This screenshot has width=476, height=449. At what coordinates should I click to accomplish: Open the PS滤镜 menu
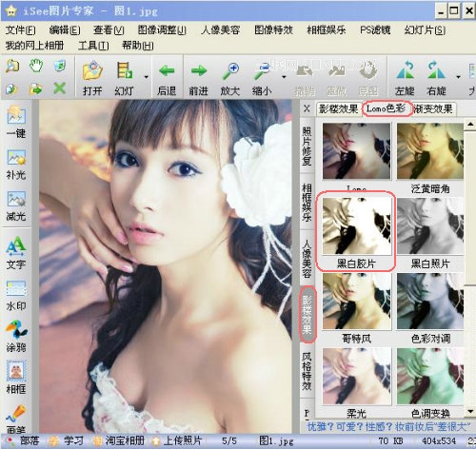(375, 30)
